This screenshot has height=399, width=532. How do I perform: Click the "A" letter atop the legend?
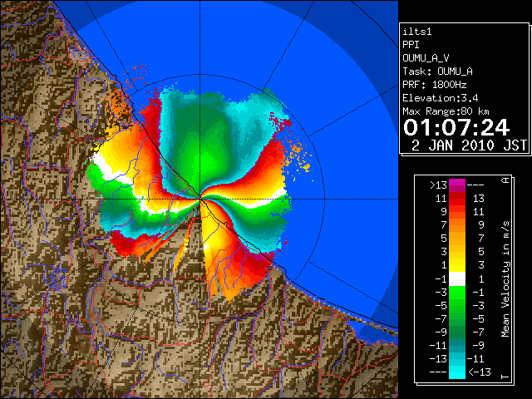[x=506, y=180]
